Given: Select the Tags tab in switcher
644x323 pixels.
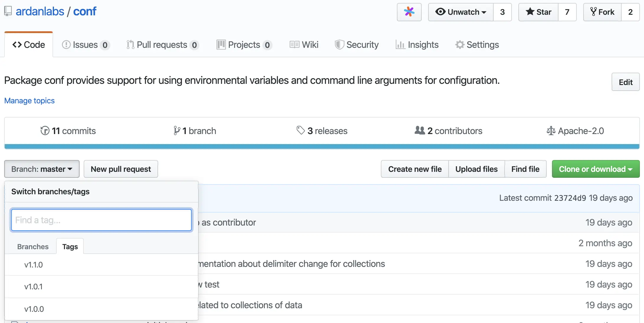Looking at the screenshot, I should (x=70, y=247).
